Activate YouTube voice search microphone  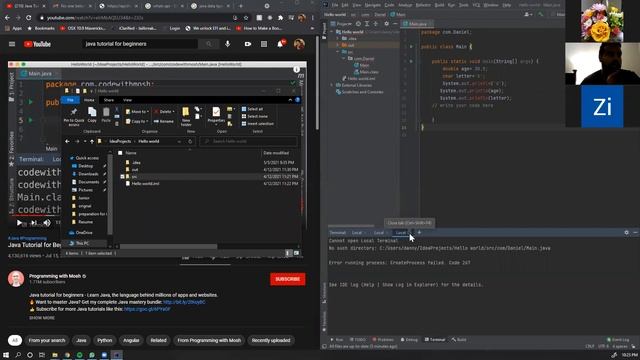pyautogui.click(x=228, y=44)
